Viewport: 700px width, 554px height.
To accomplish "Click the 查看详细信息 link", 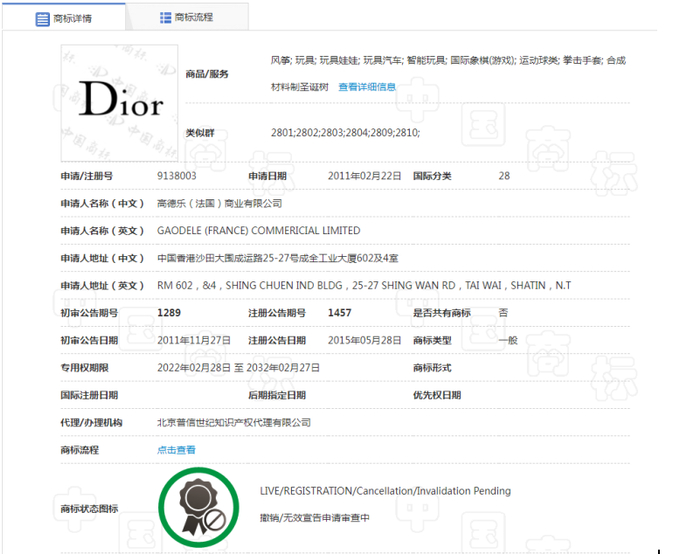I will point(367,87).
